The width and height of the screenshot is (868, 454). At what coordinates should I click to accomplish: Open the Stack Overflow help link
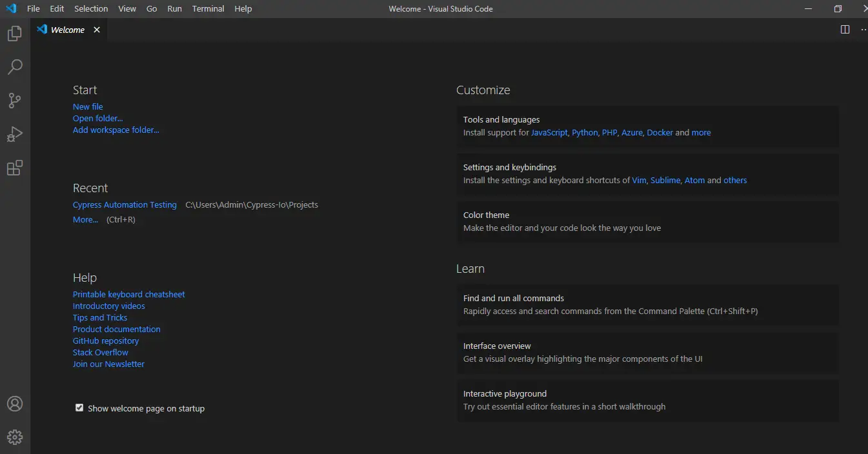[100, 352]
